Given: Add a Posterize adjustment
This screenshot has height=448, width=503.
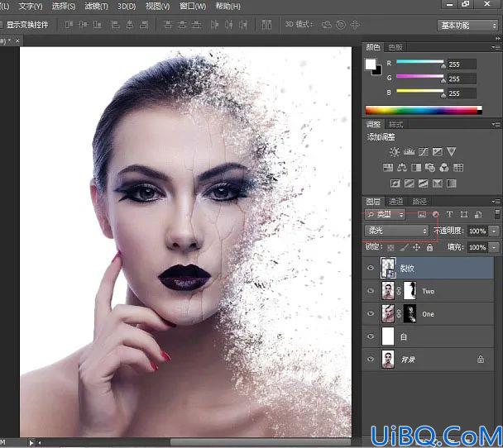Looking at the screenshot, I should (x=409, y=183).
